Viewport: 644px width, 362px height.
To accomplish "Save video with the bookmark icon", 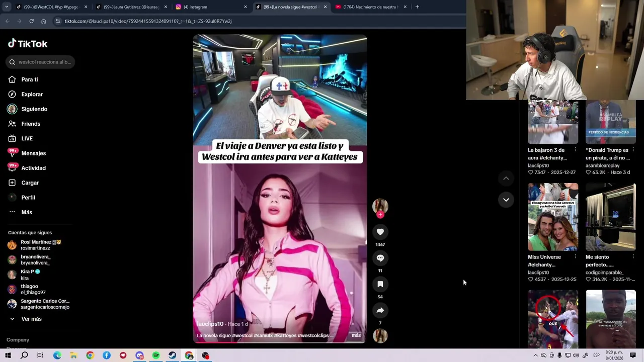I will tap(380, 284).
